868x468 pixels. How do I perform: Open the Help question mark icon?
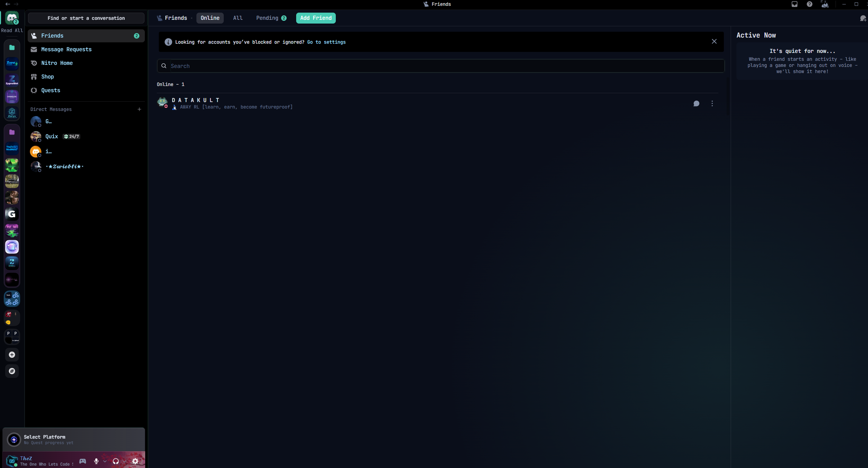tap(810, 4)
